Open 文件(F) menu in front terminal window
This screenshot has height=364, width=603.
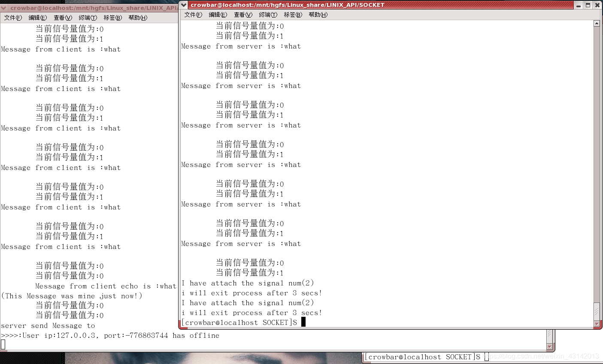coord(193,15)
